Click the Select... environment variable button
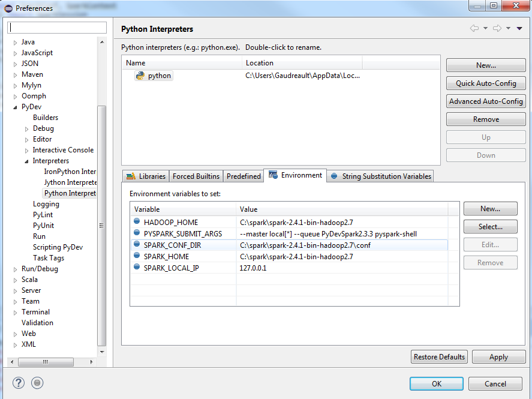Image resolution: width=532 pixels, height=399 pixels. pos(490,227)
